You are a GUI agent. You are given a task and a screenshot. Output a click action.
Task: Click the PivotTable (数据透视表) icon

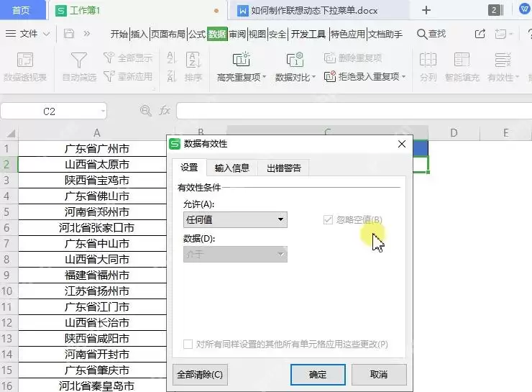25,60
